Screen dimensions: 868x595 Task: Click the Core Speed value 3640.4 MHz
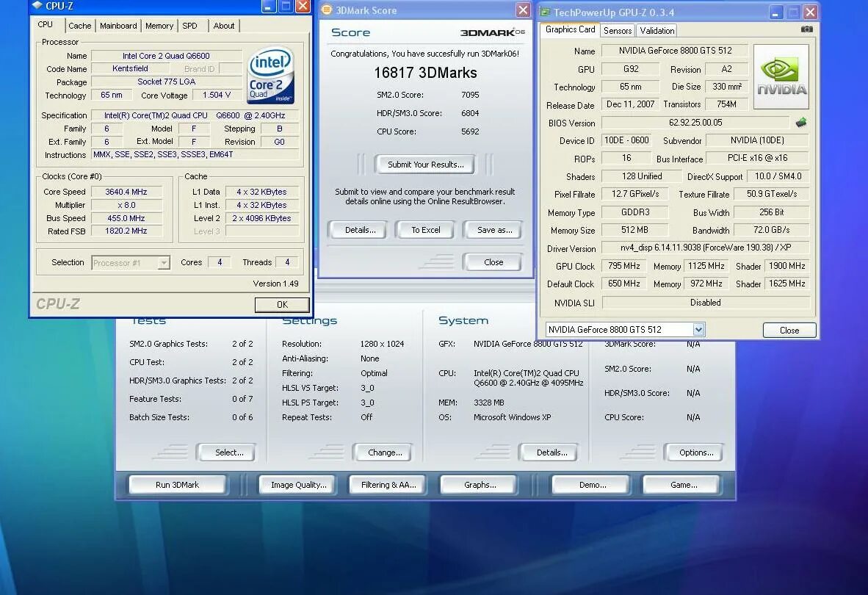click(126, 192)
